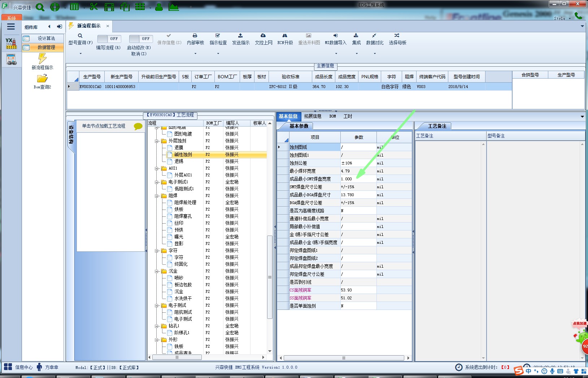Toggle the 编写流程(R) OFF switch

click(x=109, y=39)
